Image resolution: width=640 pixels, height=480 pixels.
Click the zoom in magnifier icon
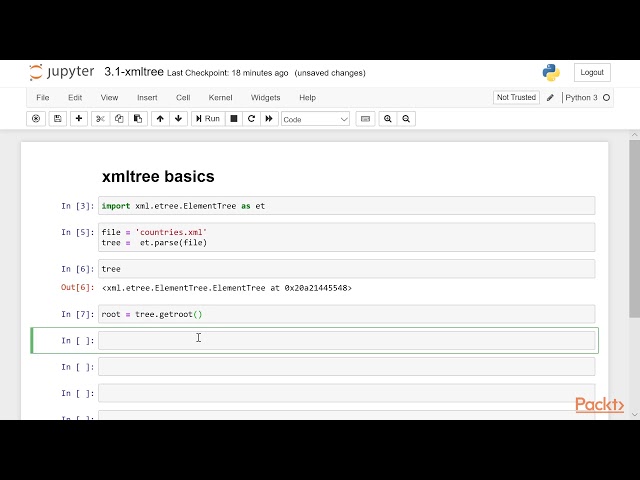click(388, 119)
